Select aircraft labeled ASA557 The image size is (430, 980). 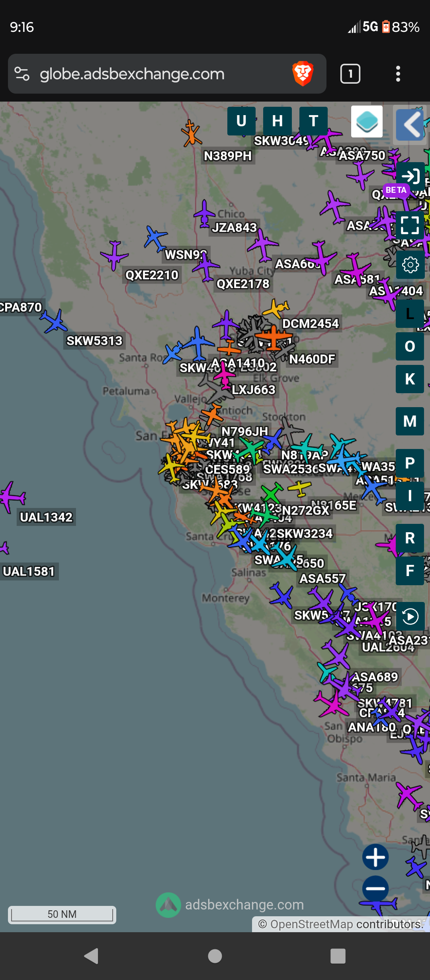(x=322, y=578)
